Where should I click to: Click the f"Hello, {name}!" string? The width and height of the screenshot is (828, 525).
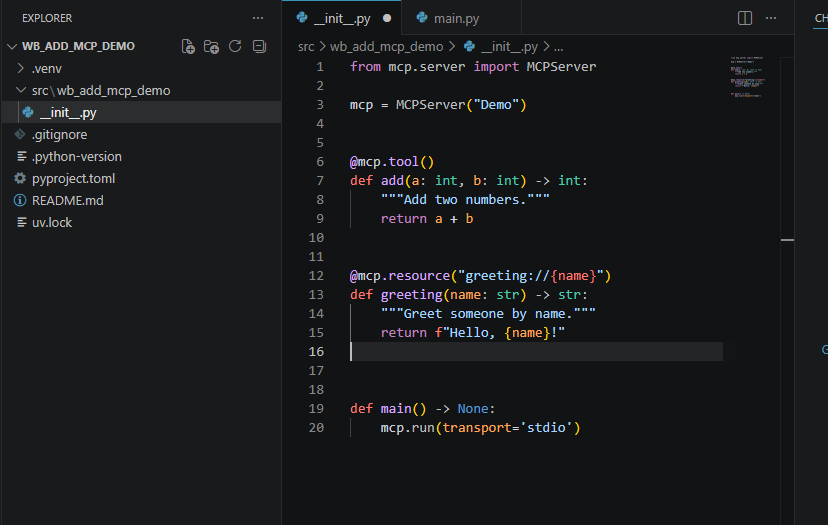click(x=500, y=332)
